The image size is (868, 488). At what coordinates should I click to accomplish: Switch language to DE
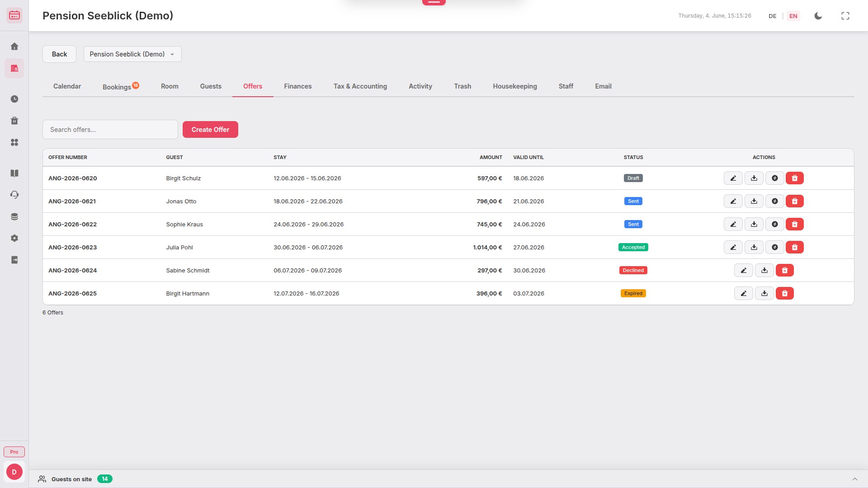(773, 16)
